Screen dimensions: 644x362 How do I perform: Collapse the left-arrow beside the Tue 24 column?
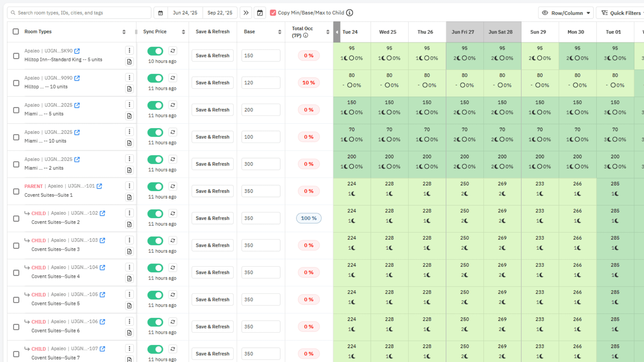pos(337,32)
